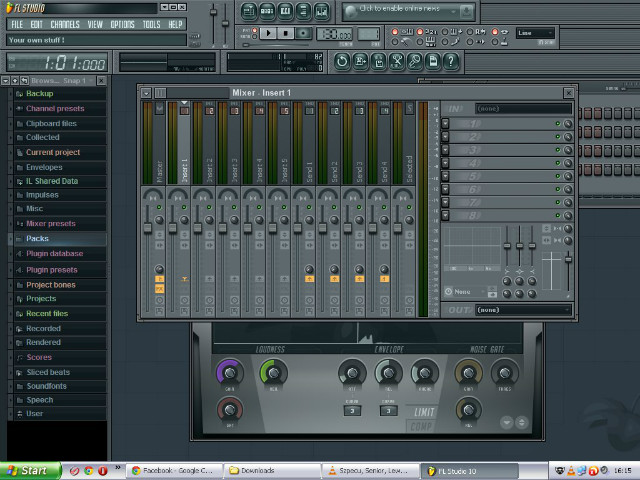640x480 pixels.
Task: Open the step sequencer icon
Action: point(267,11)
